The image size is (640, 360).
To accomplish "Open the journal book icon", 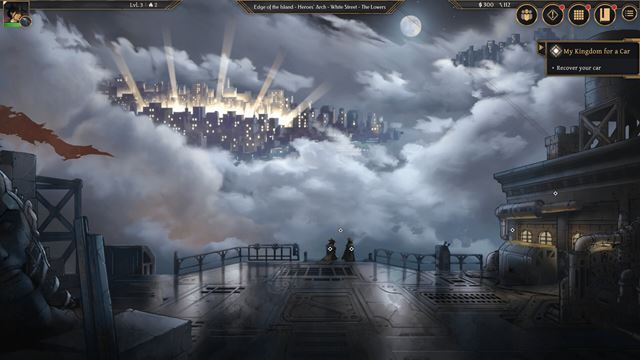I will tap(605, 15).
